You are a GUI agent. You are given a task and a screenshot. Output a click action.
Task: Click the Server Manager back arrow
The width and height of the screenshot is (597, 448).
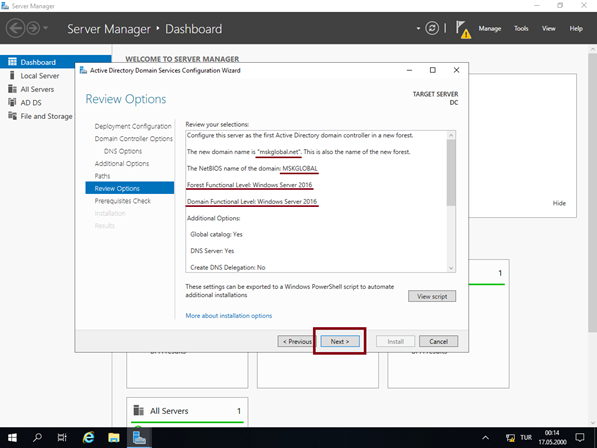click(x=15, y=29)
